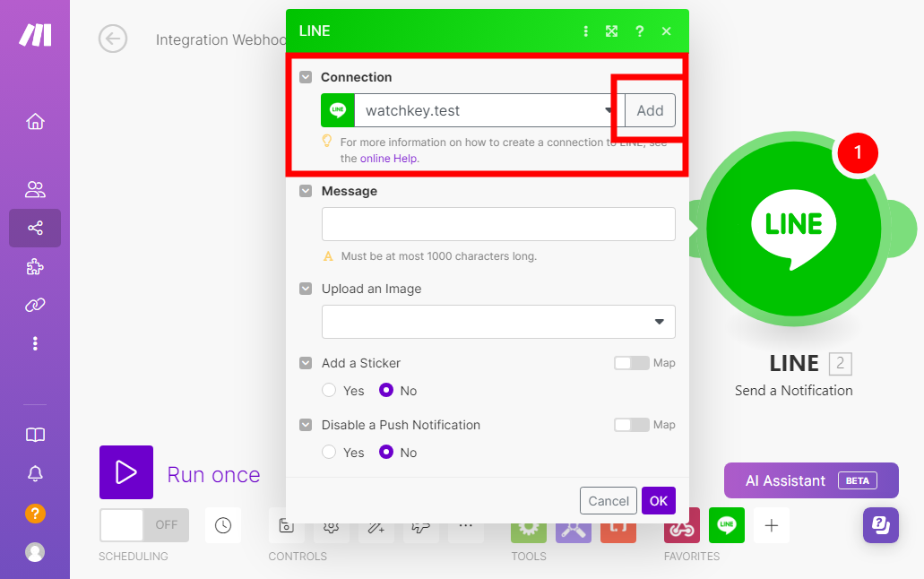Screen dimensions: 924x579
Task: Enable the Map toggle for Disable a Push Notification
Action: tap(631, 425)
